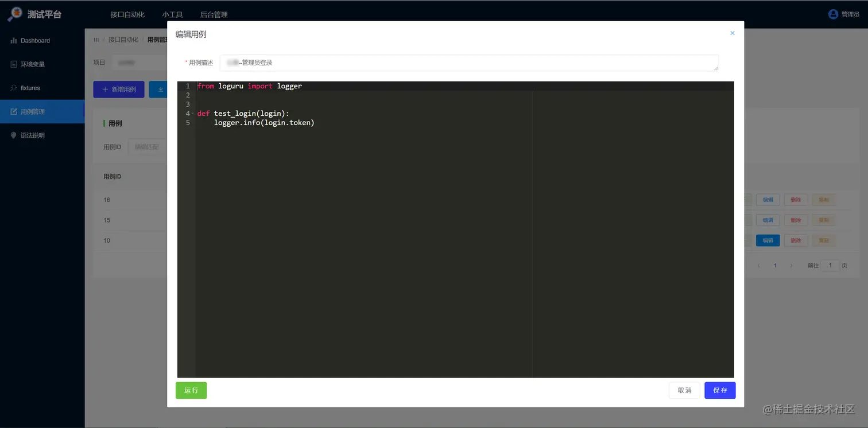
Task: Click line number 2 in editor gutter
Action: [188, 95]
